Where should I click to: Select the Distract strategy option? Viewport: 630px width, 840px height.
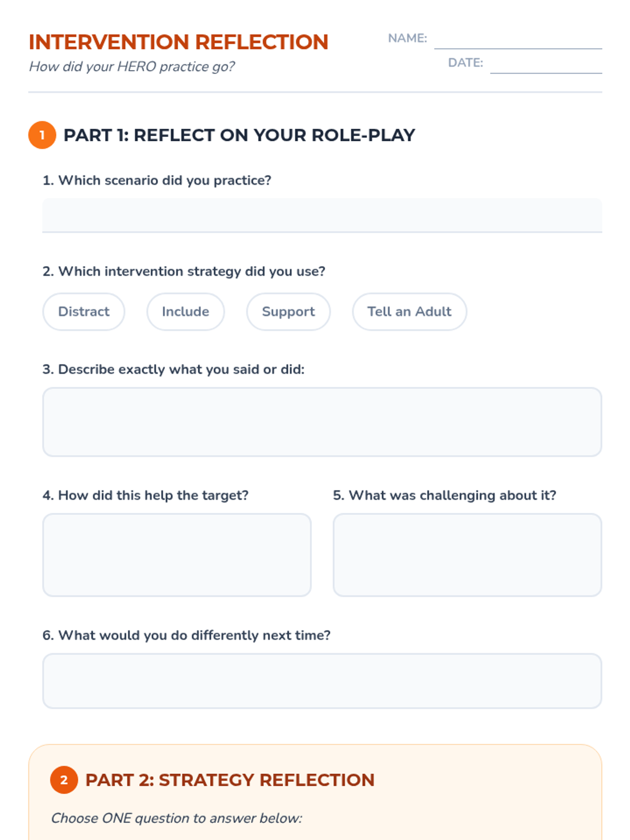coord(83,311)
